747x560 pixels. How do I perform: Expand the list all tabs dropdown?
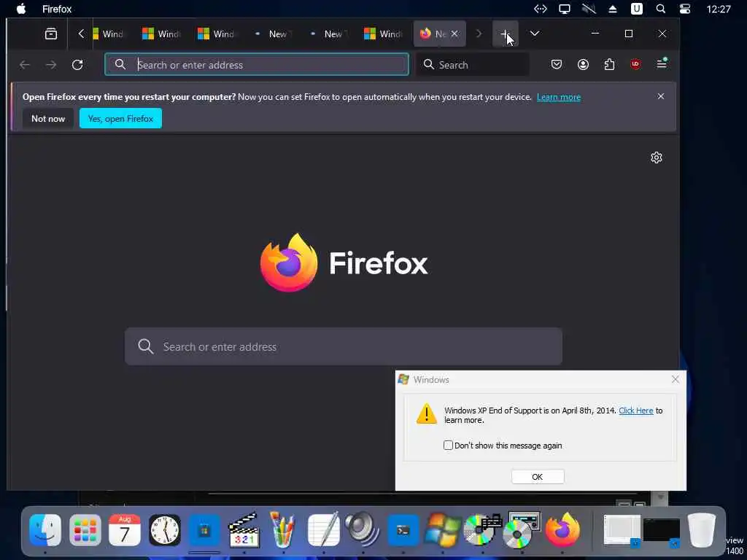click(535, 34)
